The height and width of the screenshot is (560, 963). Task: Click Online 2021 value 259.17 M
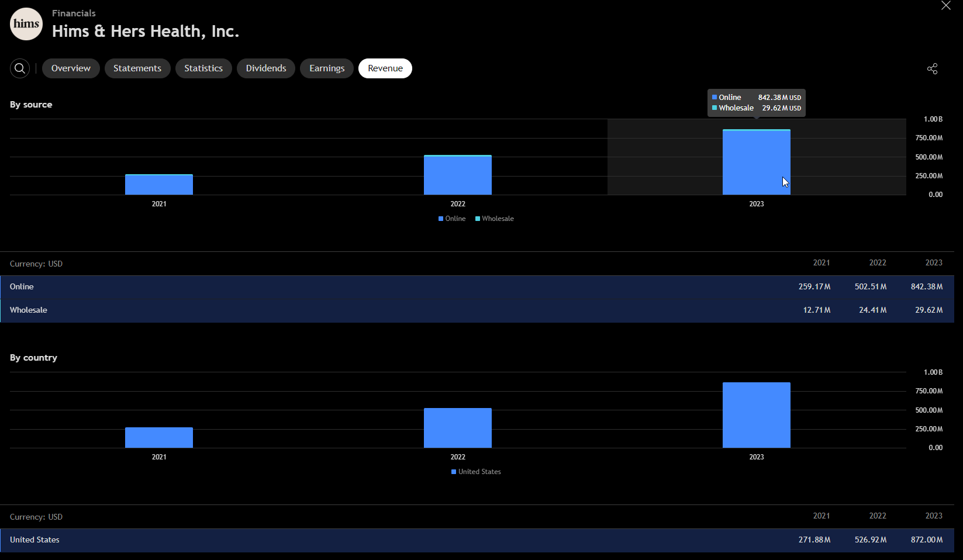[814, 287]
